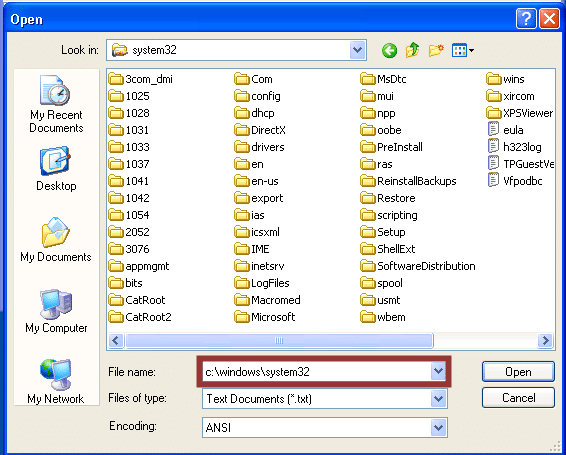566x455 pixels.
Task: Select My Network places shortcut
Action: (x=56, y=381)
